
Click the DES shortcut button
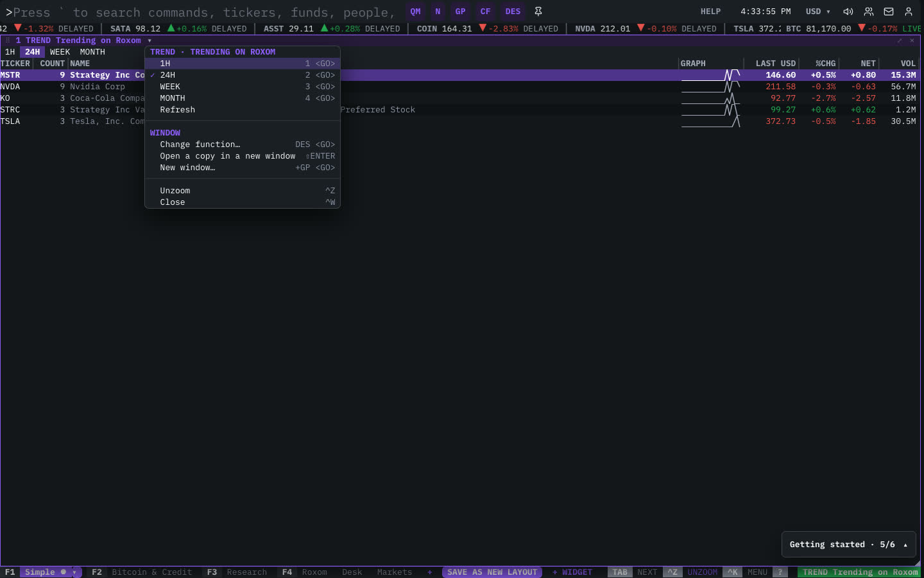point(513,12)
